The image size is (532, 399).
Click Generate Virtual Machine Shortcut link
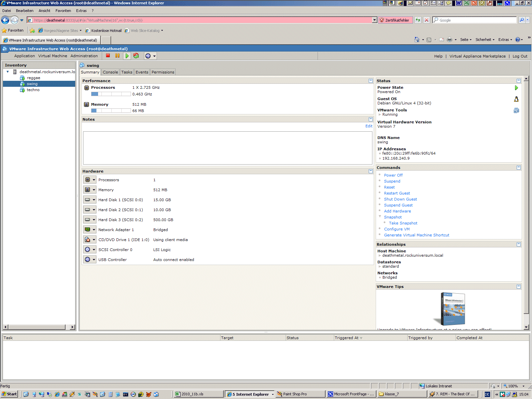417,235
